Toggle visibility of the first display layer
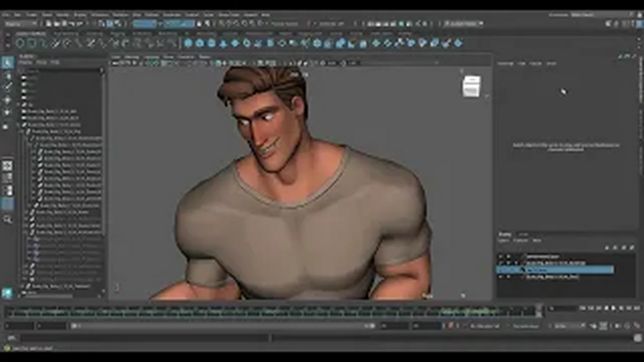 coord(501,257)
